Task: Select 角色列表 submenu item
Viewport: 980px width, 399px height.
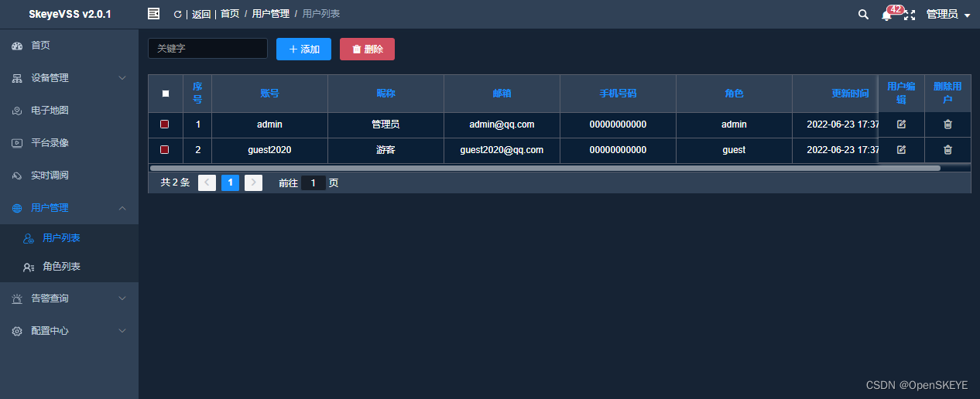Action: point(69,267)
